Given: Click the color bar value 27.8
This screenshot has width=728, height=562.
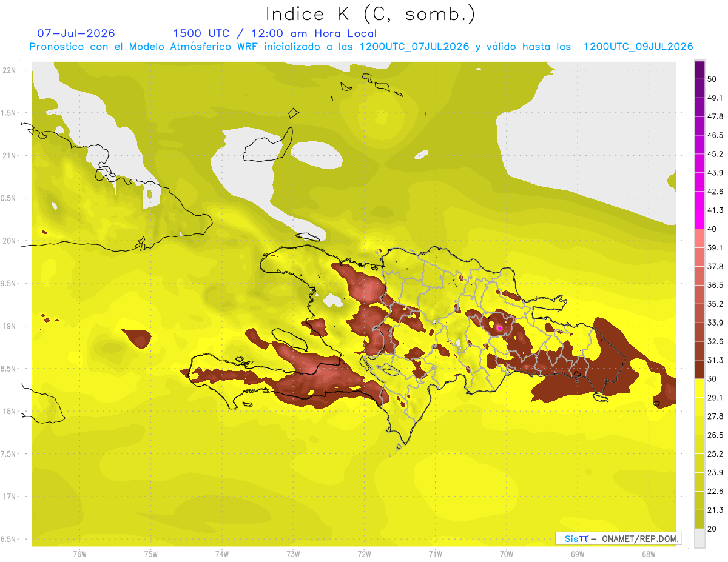Looking at the screenshot, I should pyautogui.click(x=715, y=416).
